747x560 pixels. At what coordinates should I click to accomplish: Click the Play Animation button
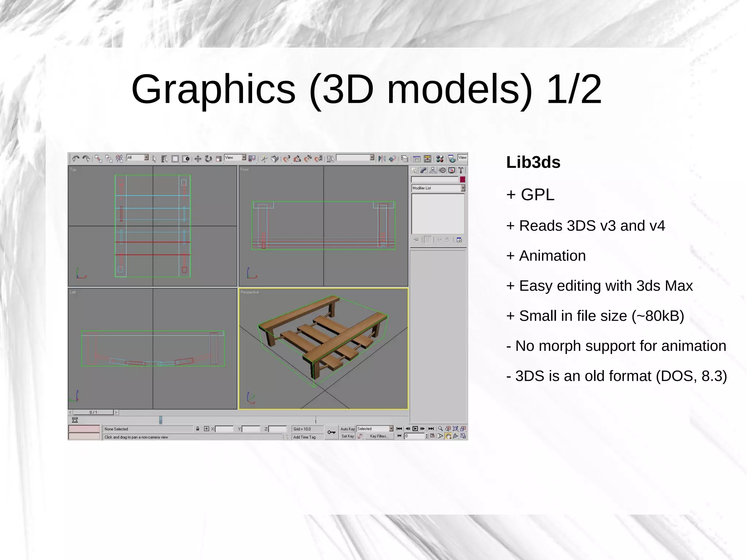(415, 429)
